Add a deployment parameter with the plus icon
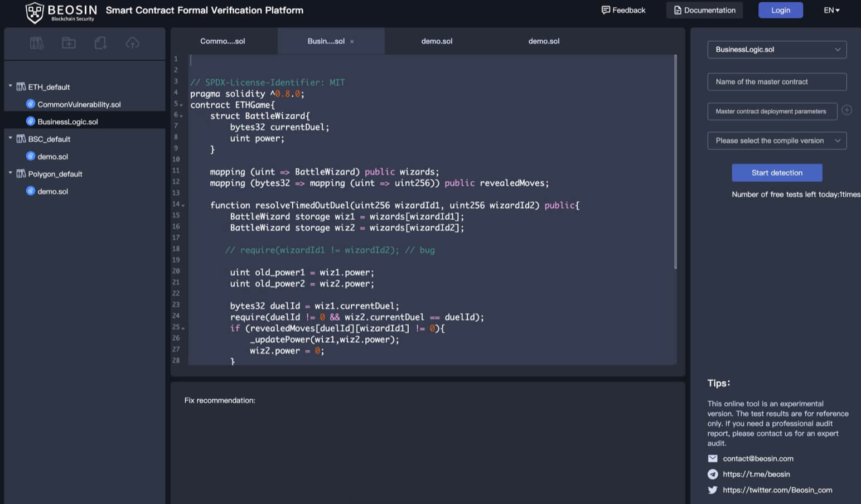Image resolution: width=861 pixels, height=504 pixels. tap(847, 110)
